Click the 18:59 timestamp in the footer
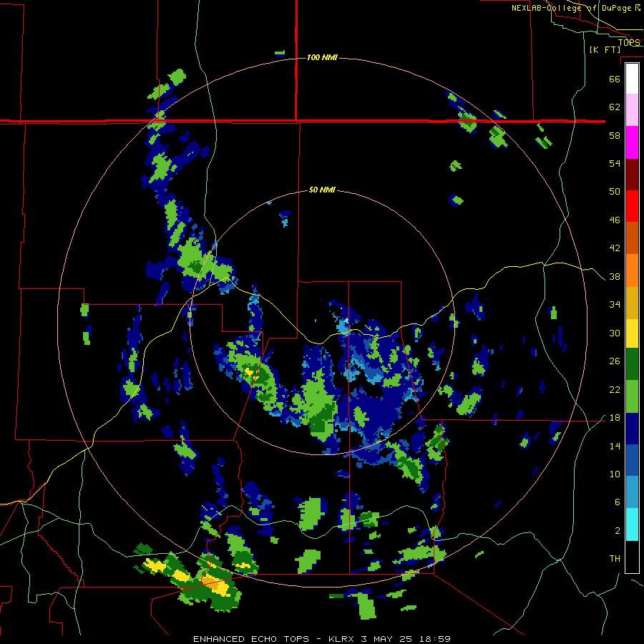Image resolution: width=644 pixels, height=644 pixels. point(435,639)
